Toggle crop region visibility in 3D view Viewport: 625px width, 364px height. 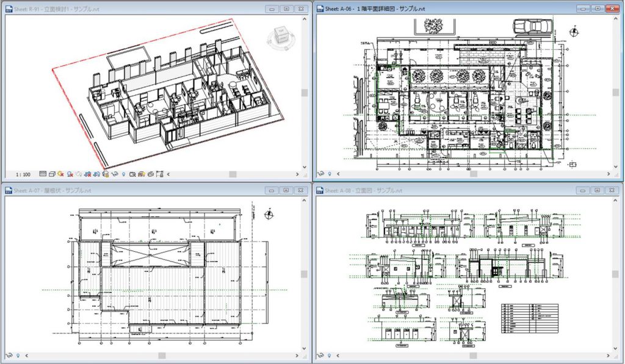(x=96, y=174)
